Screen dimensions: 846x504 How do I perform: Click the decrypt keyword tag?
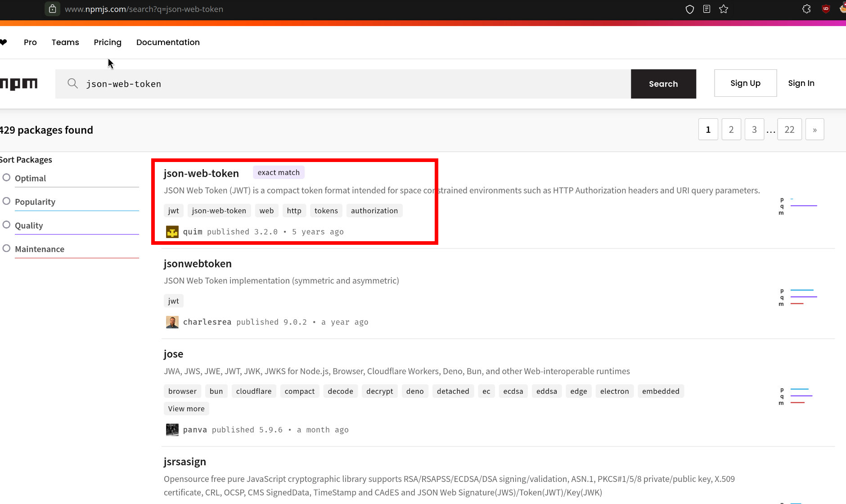[x=379, y=391]
